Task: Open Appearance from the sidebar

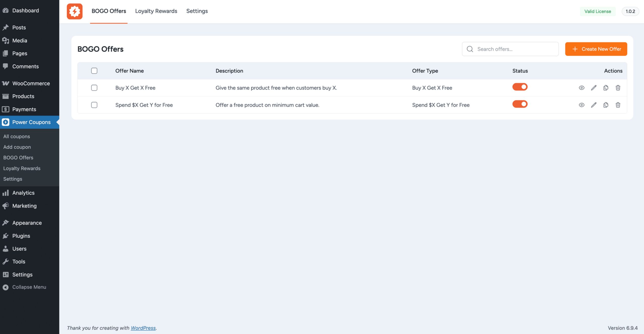Action: tap(29, 223)
